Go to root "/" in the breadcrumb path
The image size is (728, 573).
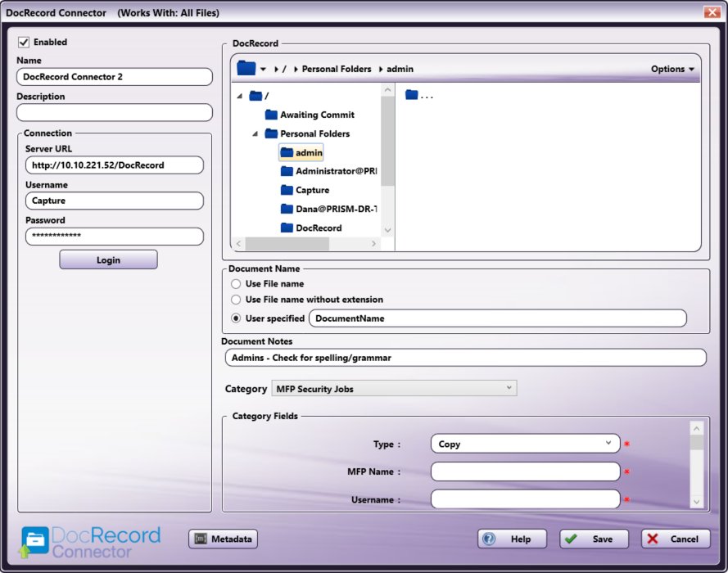pyautogui.click(x=284, y=69)
